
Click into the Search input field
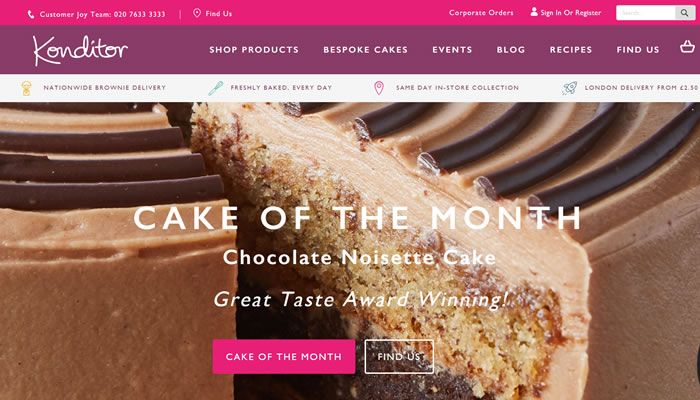click(646, 13)
